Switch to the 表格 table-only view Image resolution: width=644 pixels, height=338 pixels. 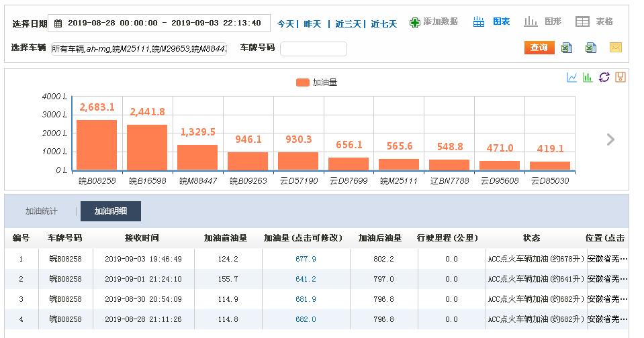point(594,21)
